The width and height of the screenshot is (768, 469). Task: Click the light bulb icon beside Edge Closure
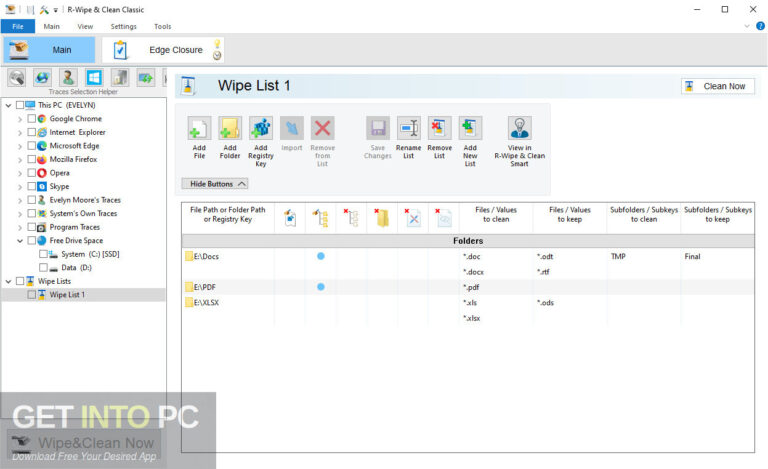click(x=217, y=44)
